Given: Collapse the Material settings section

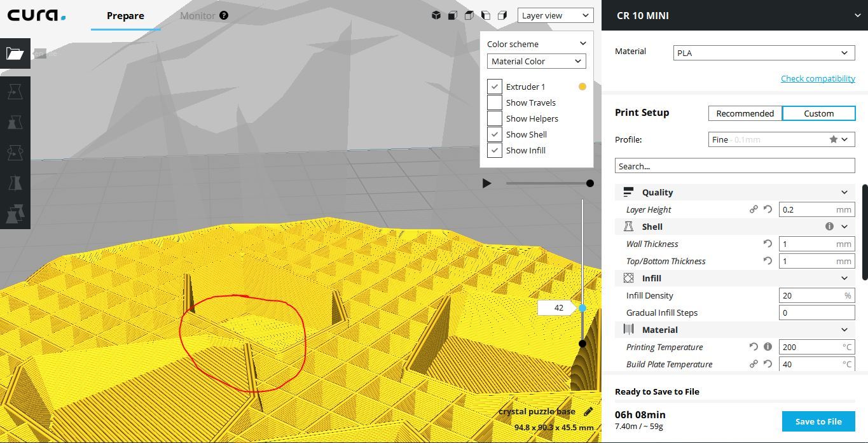Looking at the screenshot, I should [844, 330].
